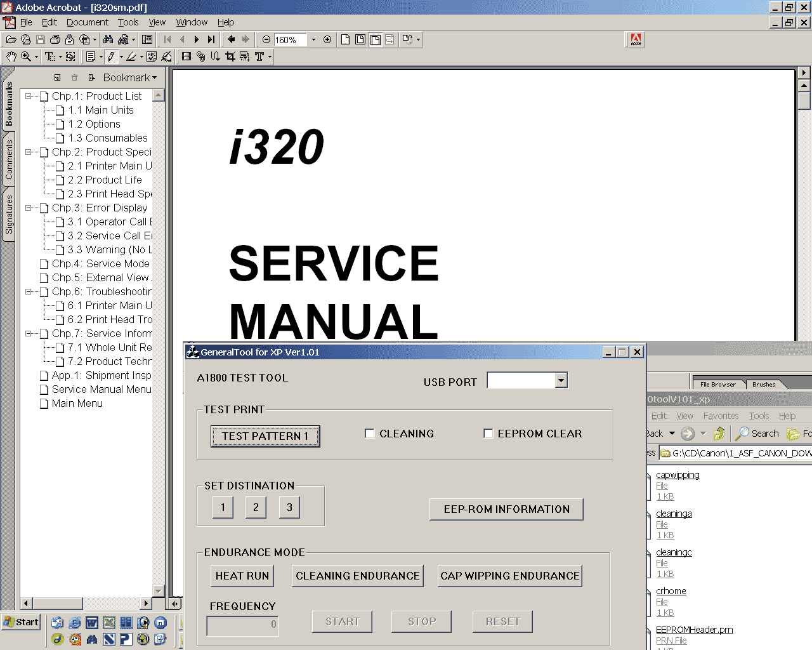Open Favorites menu in Explorer window
The height and width of the screenshot is (650, 812).
(x=721, y=416)
